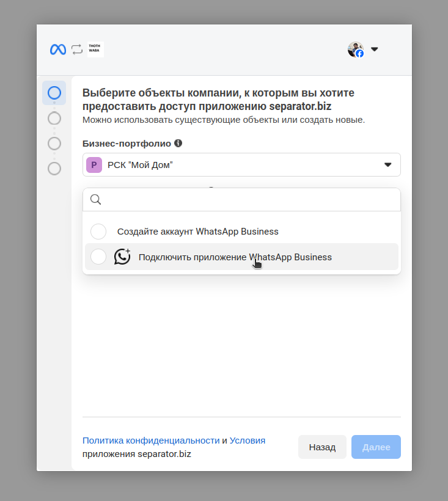Screen dimensions: 448x501
Task: Open the Условия link
Action: click(248, 441)
